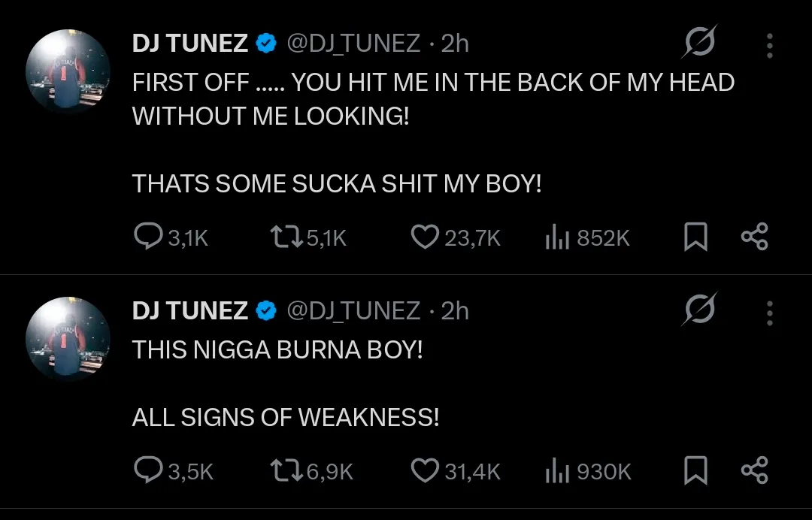Click @DJ_TUNEZ handle on second tweet
The width and height of the screenshot is (812, 520).
click(x=353, y=310)
